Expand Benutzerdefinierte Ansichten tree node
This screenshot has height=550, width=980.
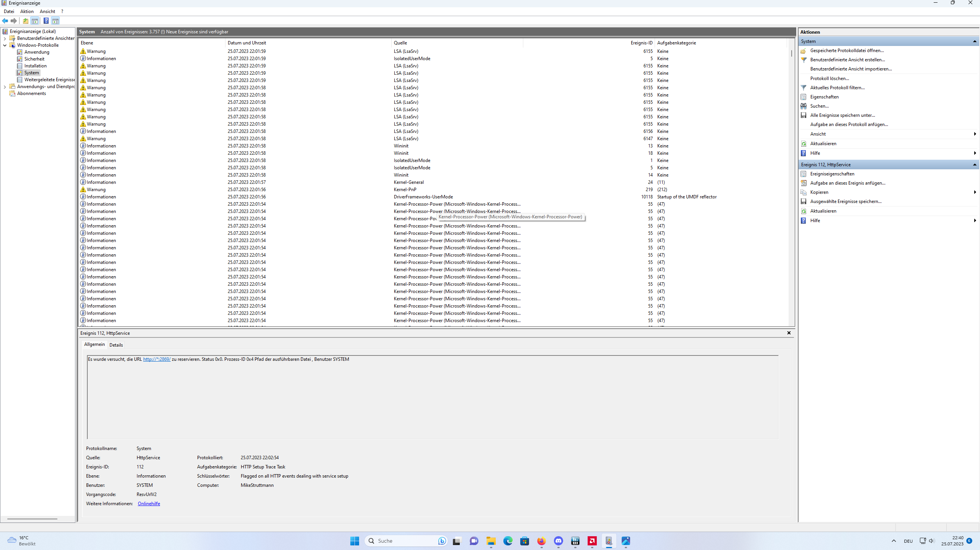[x=5, y=38]
